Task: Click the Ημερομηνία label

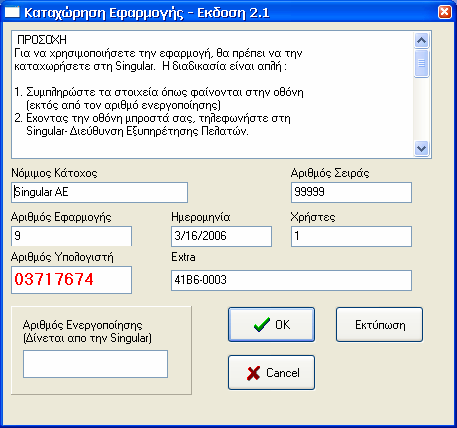Action: 201,217
